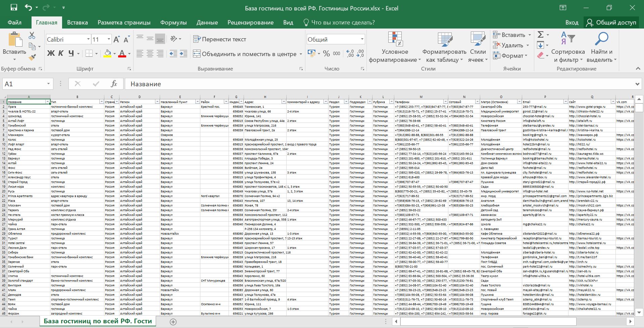The height and width of the screenshot is (328, 644).
Task: Open the Общий number format dropdown
Action: tap(362, 39)
